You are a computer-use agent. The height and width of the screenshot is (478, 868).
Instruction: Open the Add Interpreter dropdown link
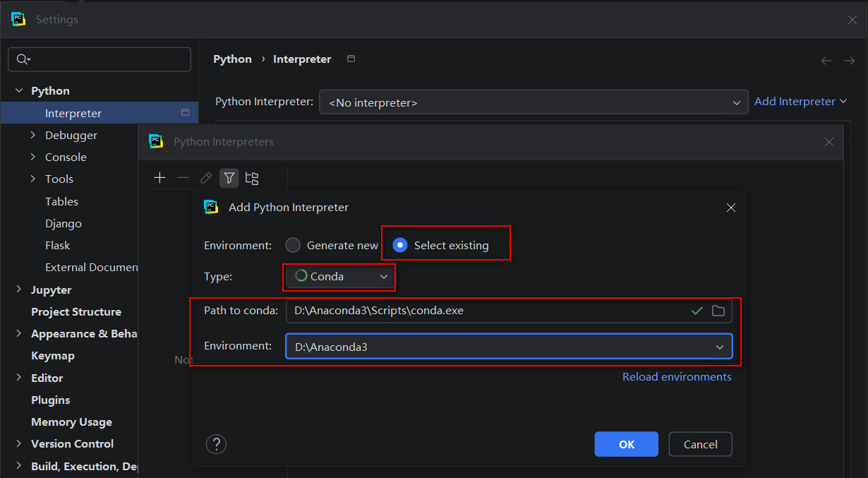(x=800, y=102)
